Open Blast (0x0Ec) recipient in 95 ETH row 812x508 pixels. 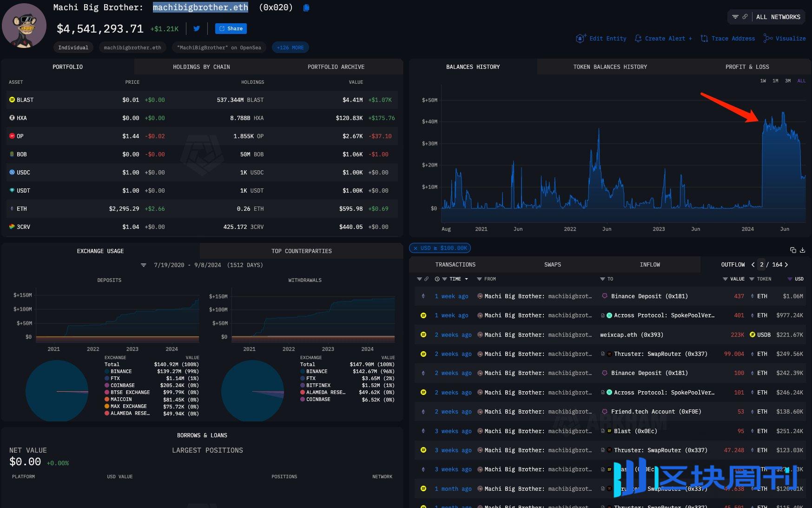click(635, 431)
